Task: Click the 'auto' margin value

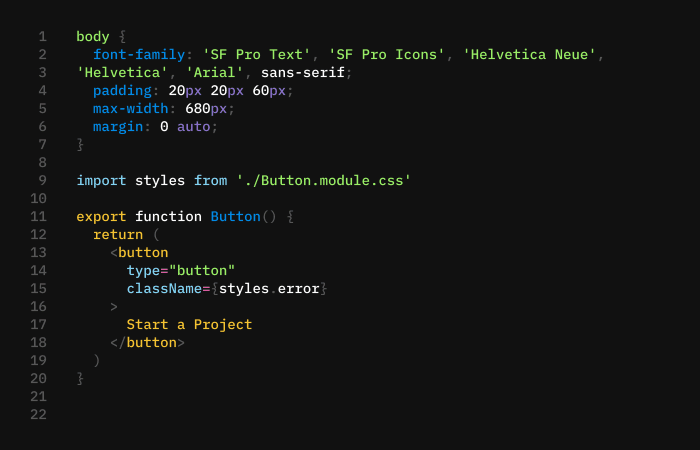Action: (194, 127)
